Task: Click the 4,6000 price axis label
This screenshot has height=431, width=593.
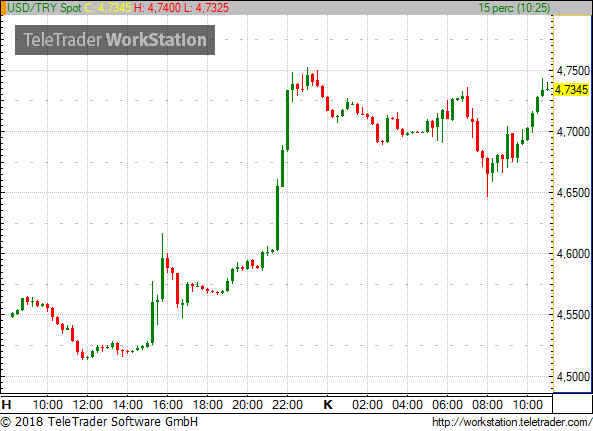Action: click(573, 254)
